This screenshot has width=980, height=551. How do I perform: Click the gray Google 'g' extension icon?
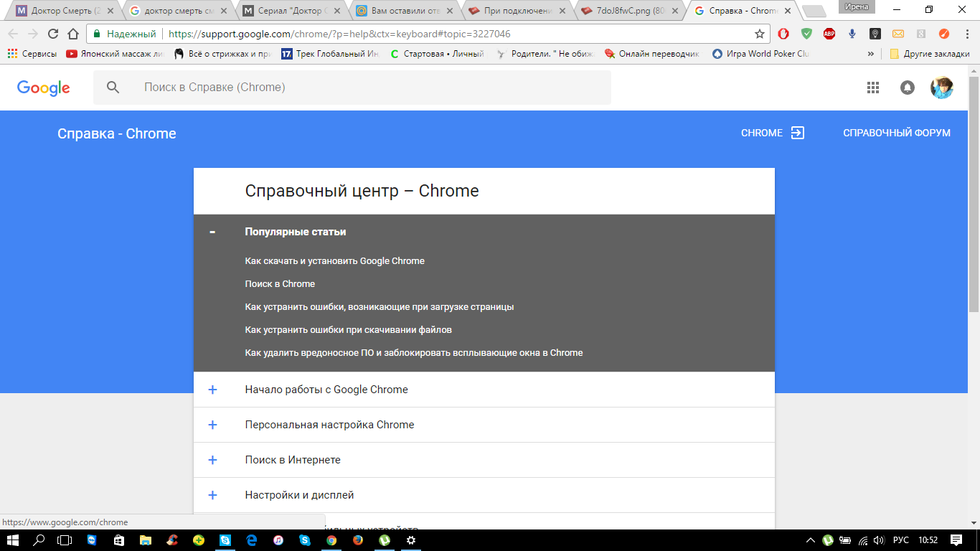point(921,34)
